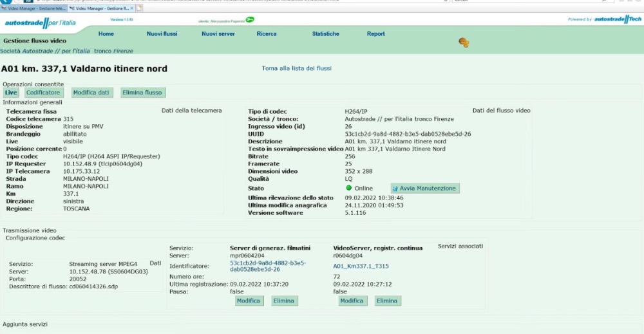
Task: Click the green key icon beside the user name
Action: [250, 20]
